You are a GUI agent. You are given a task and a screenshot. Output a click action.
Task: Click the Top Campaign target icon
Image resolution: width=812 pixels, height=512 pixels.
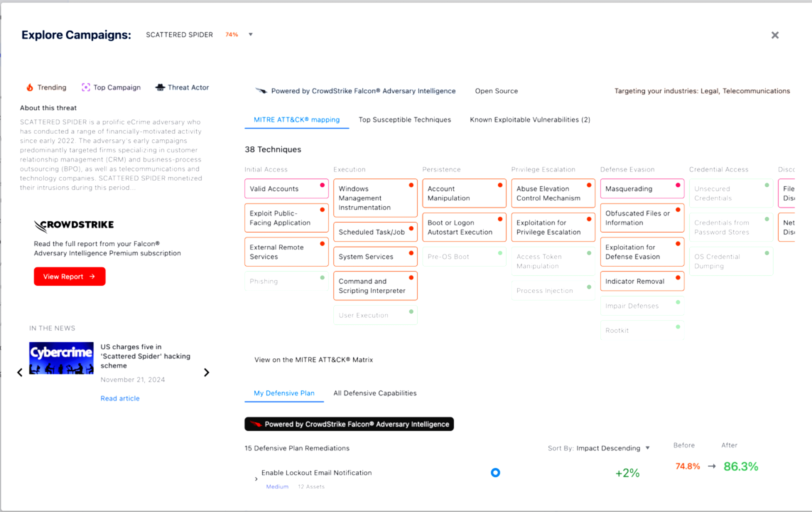tap(86, 87)
